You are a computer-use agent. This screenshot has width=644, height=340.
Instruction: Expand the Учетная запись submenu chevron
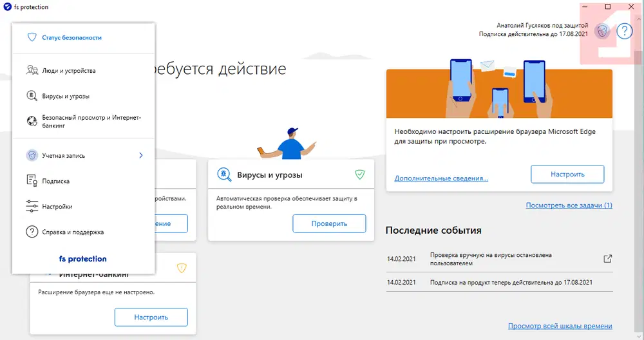141,155
